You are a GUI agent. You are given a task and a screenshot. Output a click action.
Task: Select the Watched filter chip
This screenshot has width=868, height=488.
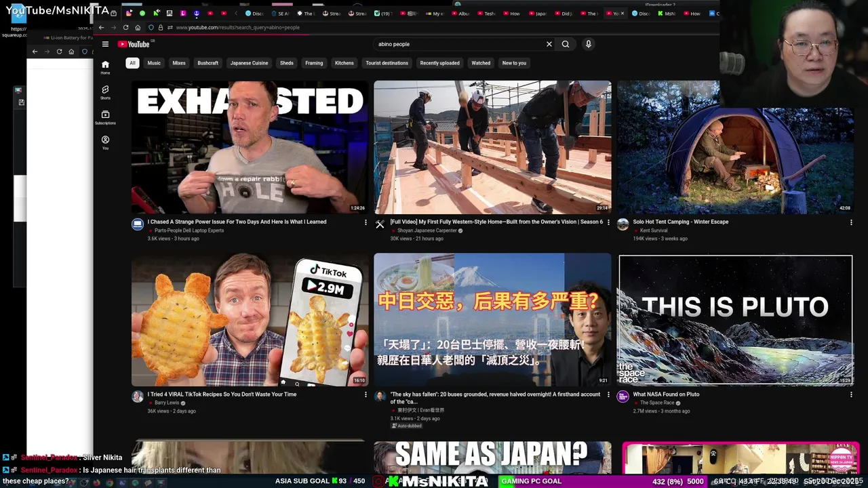tap(481, 63)
